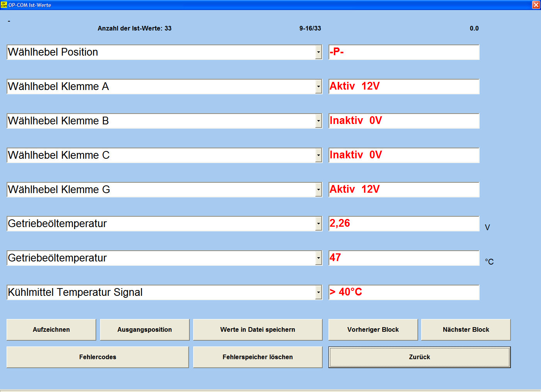The height and width of the screenshot is (392, 541).
Task: Expand the Wählhebel Klemme C dropdown arrow
Action: coord(318,155)
